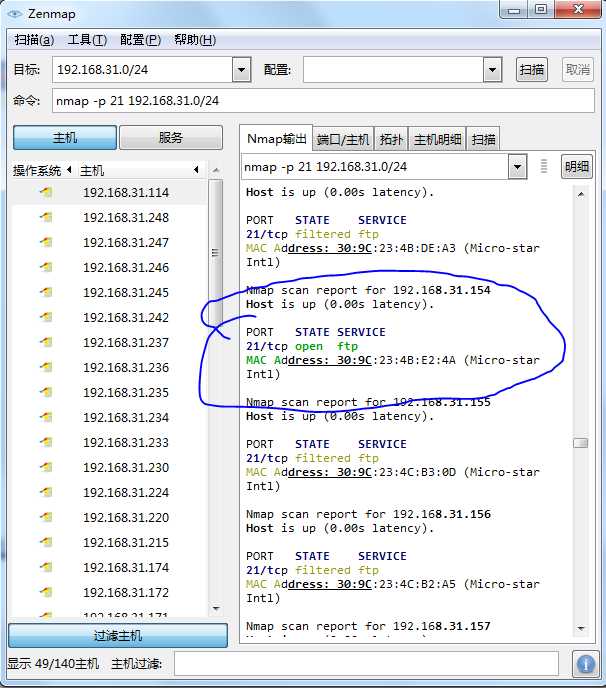Start scan with the 扫描 button

pos(531,69)
